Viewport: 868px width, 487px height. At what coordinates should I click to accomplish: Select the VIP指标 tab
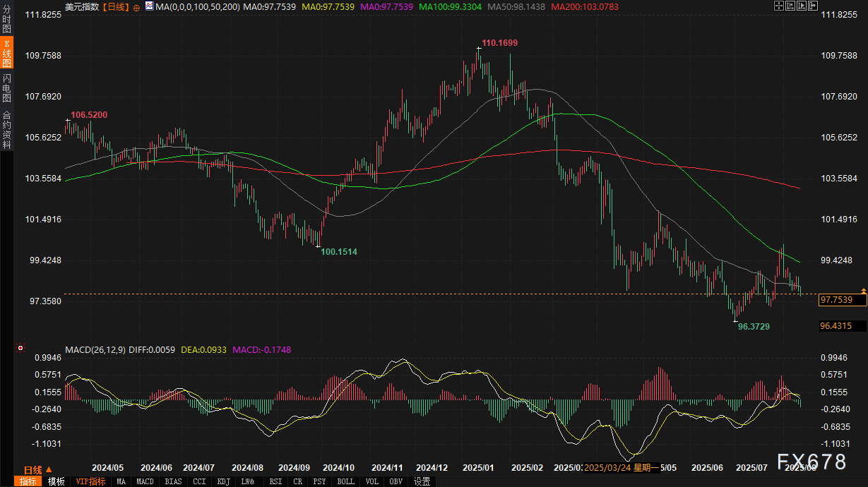coord(90,481)
